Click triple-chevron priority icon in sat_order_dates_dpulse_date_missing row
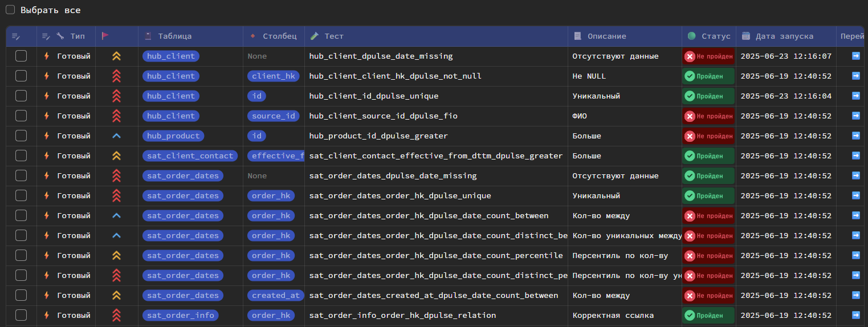The width and height of the screenshot is (868, 327). [x=116, y=175]
